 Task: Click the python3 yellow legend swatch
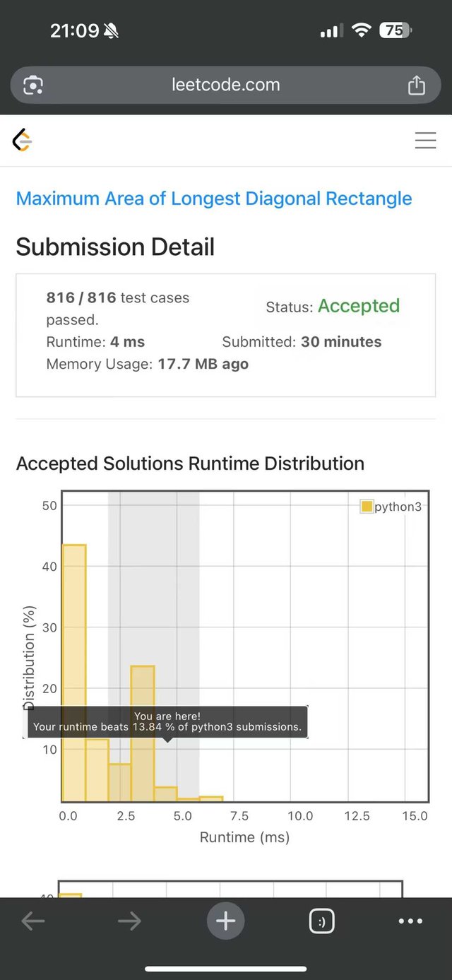point(367,507)
